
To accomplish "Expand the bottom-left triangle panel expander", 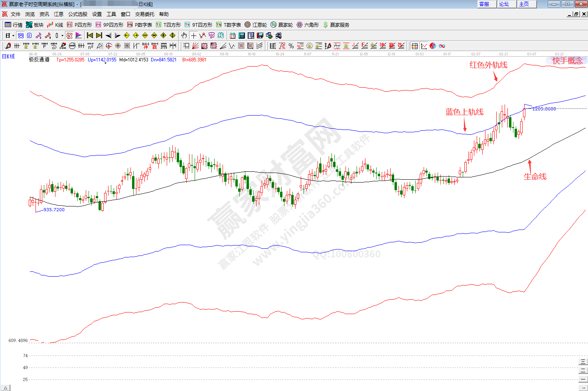I will [5, 388].
